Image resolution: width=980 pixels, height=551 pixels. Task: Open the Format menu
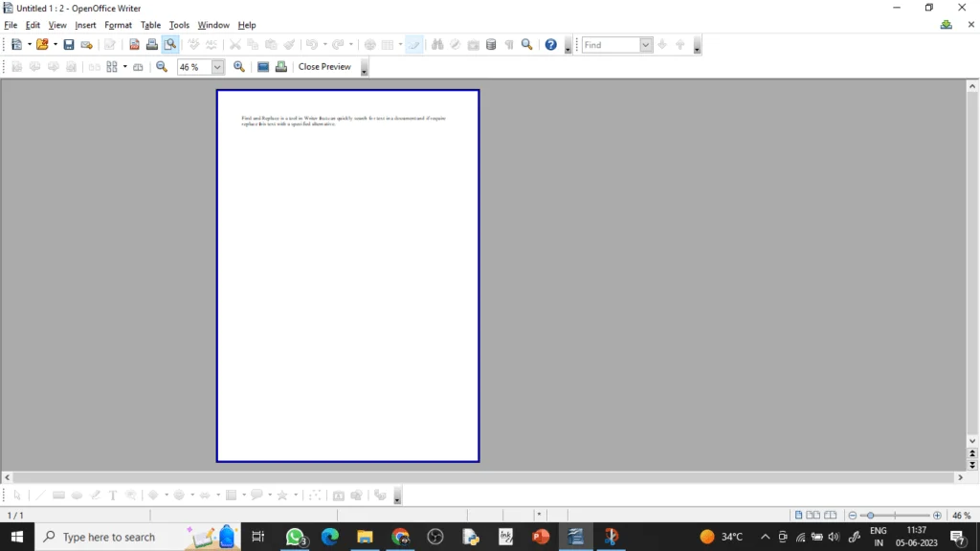118,25
